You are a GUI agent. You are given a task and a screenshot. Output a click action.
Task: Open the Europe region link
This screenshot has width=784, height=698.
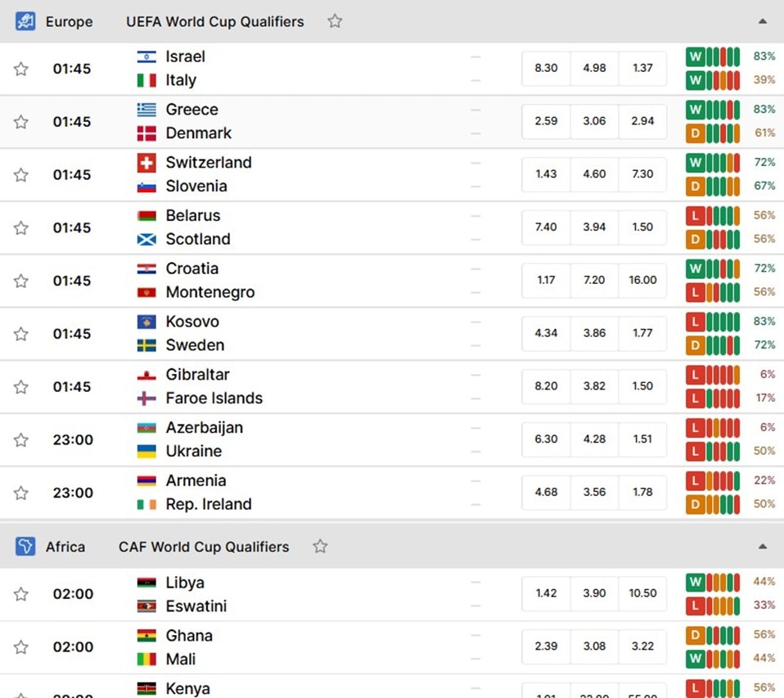pos(69,21)
